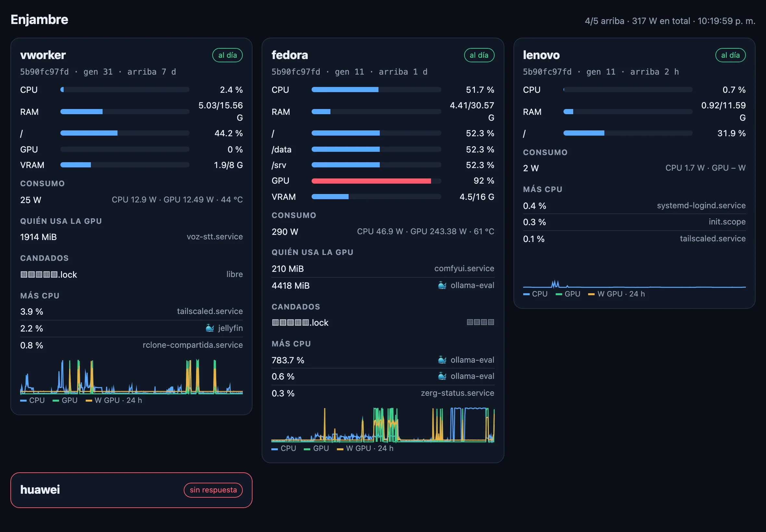The image size is (766, 532).
Task: Click the whale icon next to 0.6 % ollama-eval
Action: (x=442, y=376)
